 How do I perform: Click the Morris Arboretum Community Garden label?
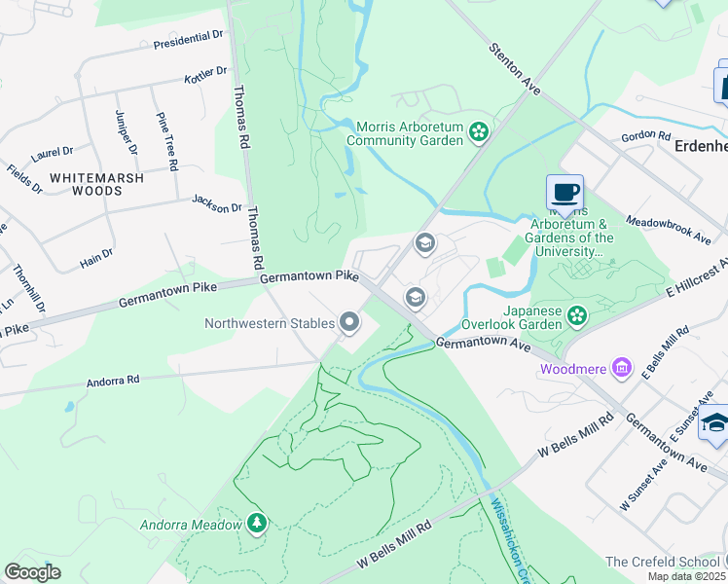(405, 133)
